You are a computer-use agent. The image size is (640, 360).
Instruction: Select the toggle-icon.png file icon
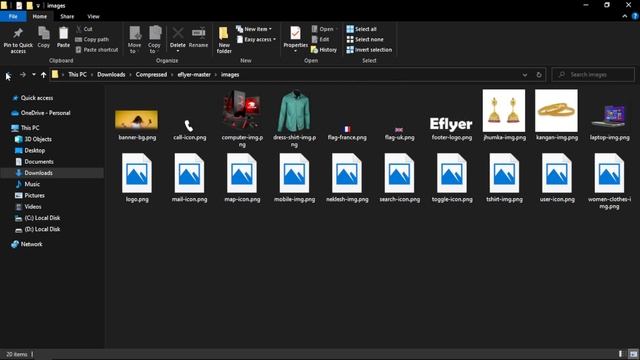451,173
